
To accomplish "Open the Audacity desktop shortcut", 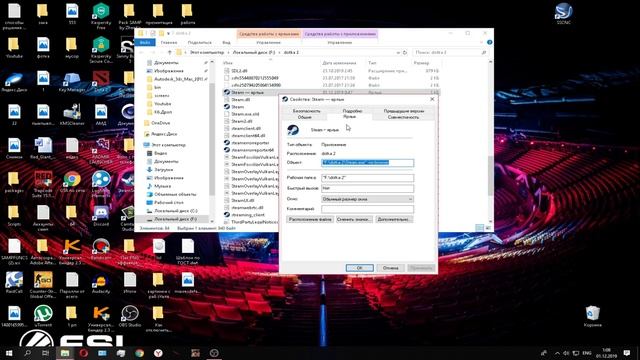I will 101,282.
